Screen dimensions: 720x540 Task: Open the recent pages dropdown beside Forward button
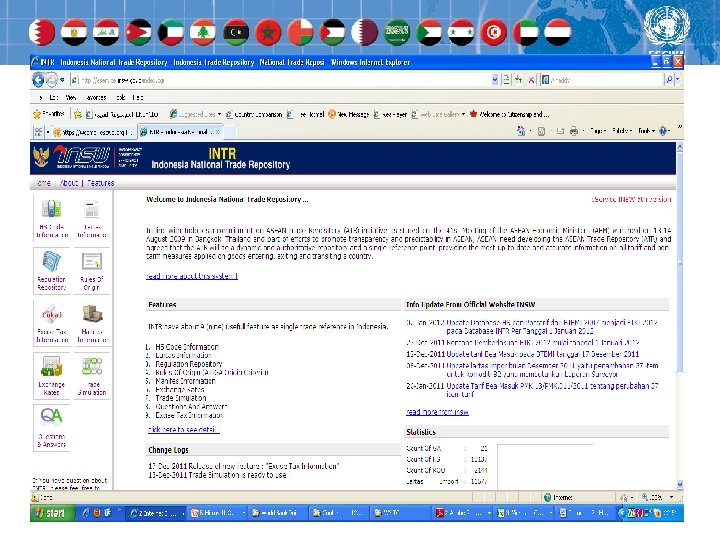[62, 80]
